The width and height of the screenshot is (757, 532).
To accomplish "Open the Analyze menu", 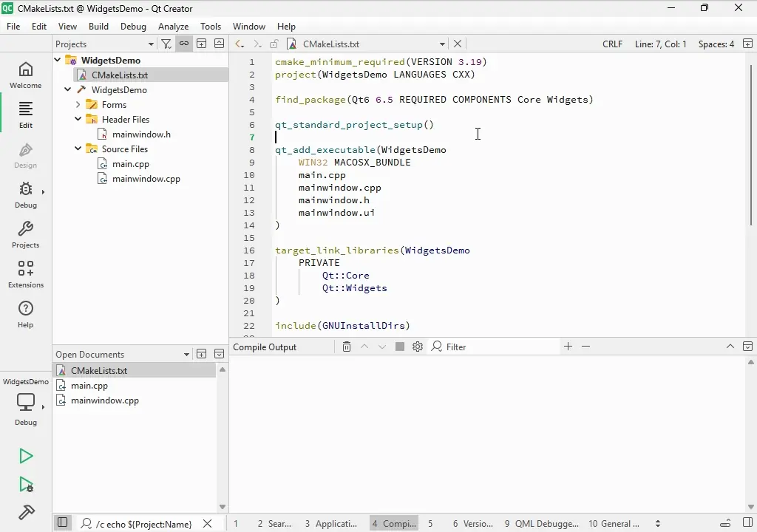I will coord(173,26).
